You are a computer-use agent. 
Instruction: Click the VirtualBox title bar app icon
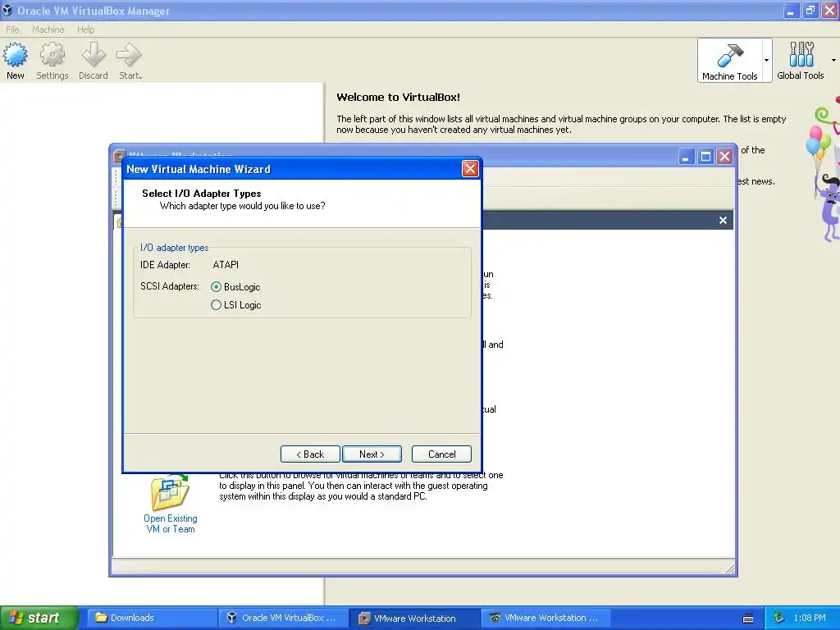(x=7, y=10)
